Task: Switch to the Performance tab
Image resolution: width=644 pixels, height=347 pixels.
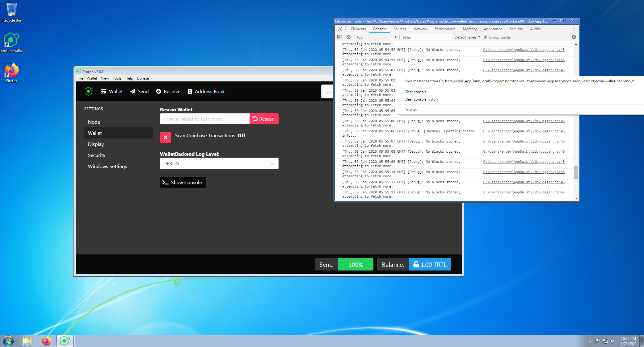Action: [445, 29]
